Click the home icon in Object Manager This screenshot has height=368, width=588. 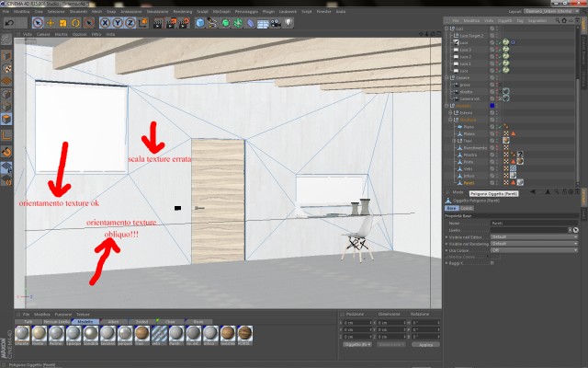click(564, 20)
